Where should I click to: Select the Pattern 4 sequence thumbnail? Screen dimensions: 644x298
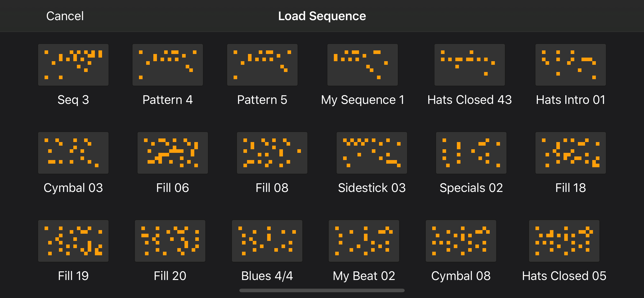[167, 65]
